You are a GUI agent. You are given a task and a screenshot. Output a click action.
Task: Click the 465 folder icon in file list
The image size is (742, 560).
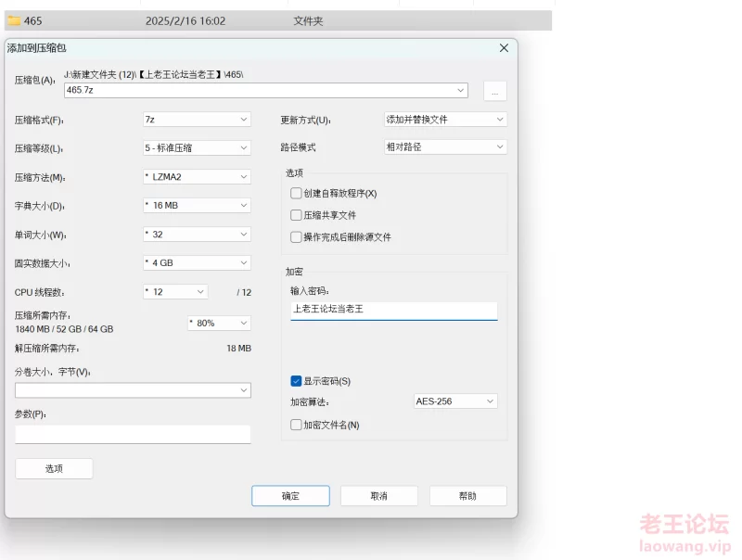(14, 20)
